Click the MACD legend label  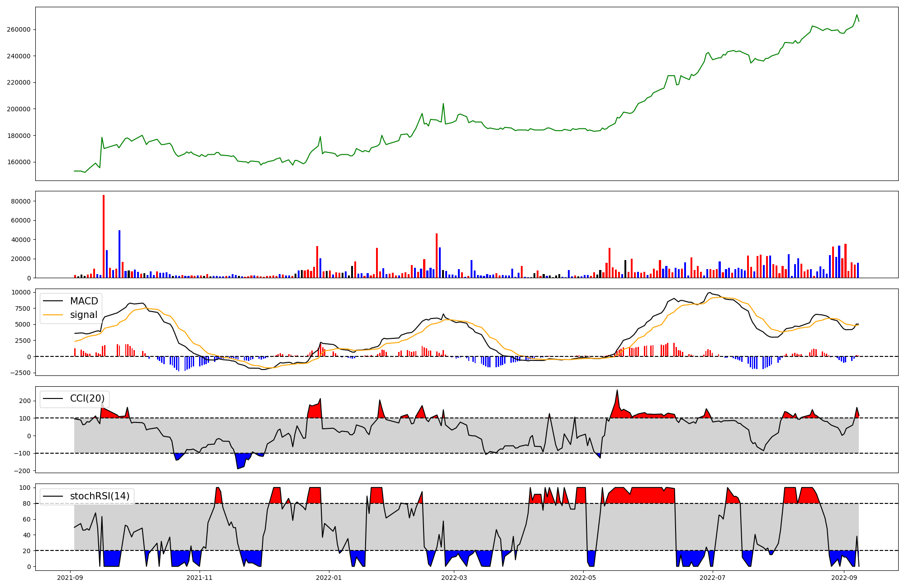84,301
